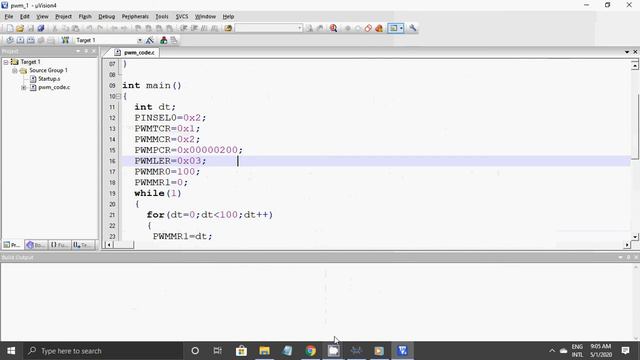
Task: Switch to the Templates panel tab
Action: pos(83,245)
